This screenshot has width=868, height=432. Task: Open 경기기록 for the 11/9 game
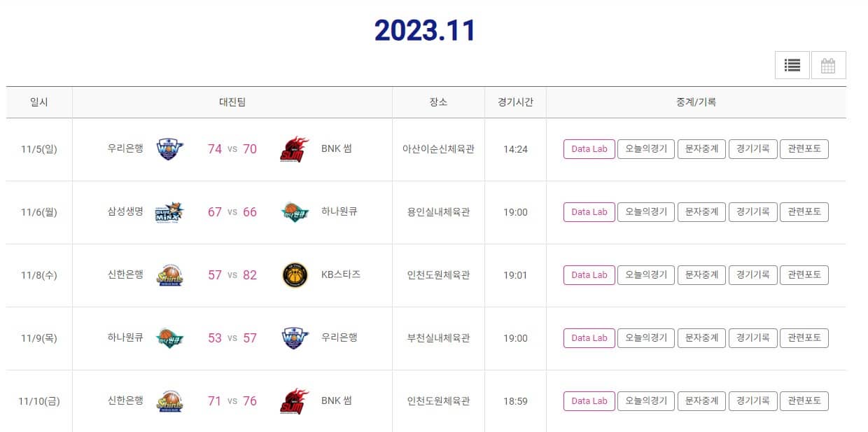point(752,338)
